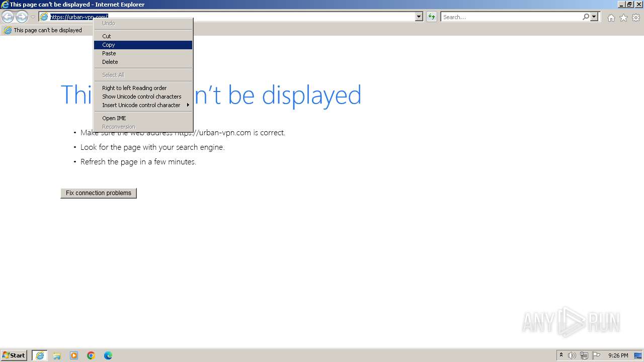
Task: Click the page icon in address bar
Action: click(44, 17)
